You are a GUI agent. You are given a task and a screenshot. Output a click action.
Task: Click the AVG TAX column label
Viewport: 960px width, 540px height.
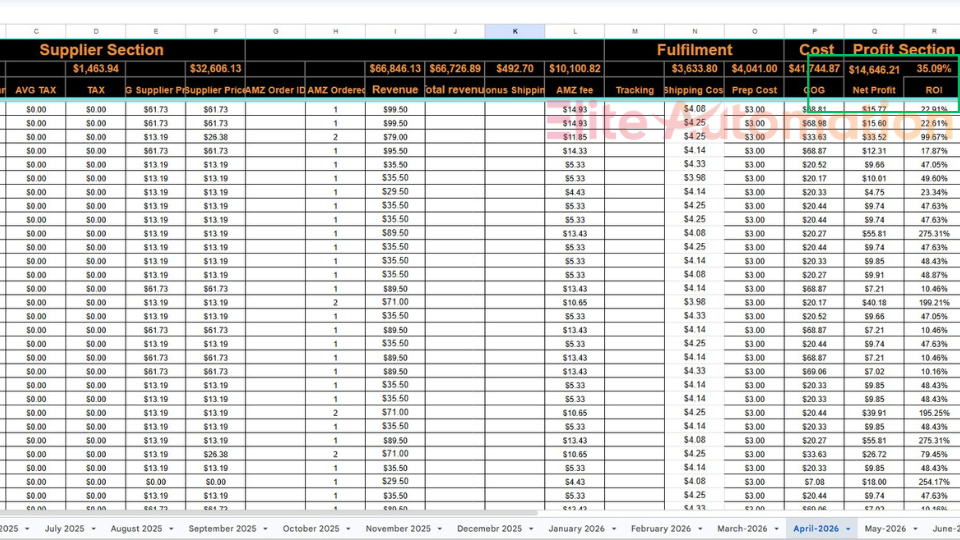(x=36, y=89)
